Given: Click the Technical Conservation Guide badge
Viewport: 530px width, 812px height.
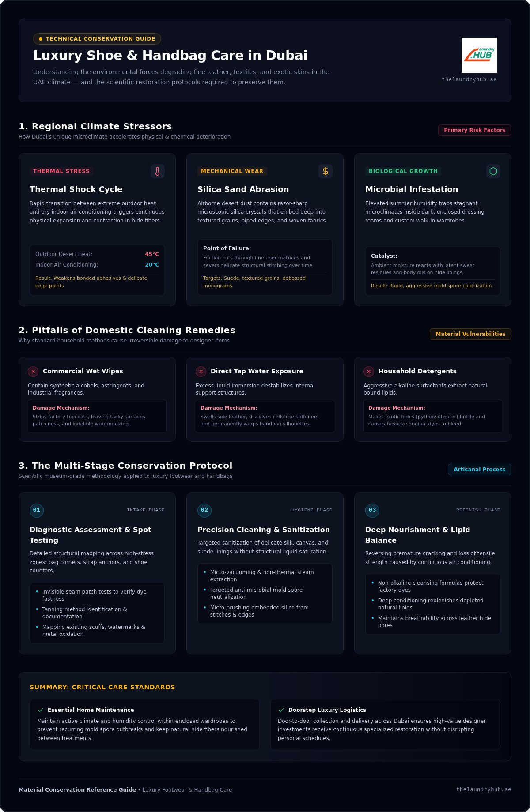Looking at the screenshot, I should (x=97, y=39).
